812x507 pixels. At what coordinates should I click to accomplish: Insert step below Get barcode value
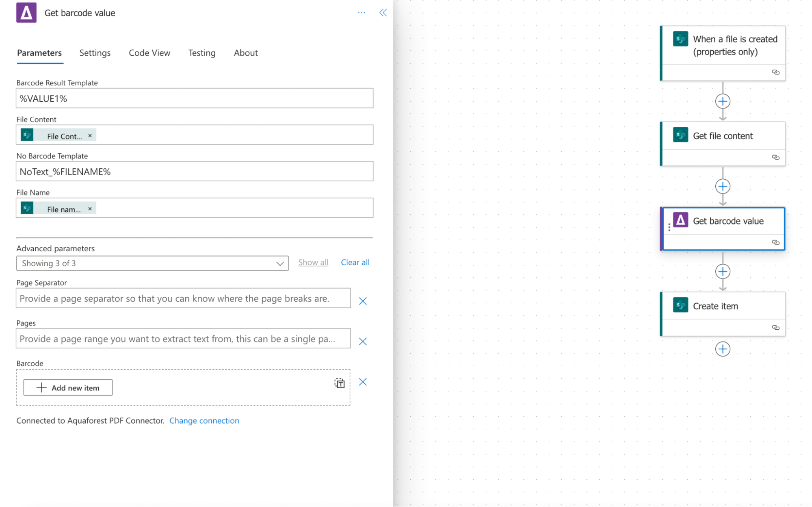[722, 271]
